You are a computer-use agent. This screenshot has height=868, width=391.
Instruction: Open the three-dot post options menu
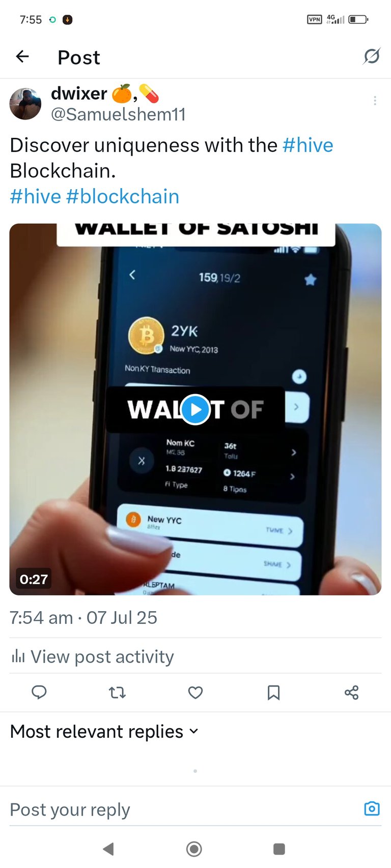(375, 101)
